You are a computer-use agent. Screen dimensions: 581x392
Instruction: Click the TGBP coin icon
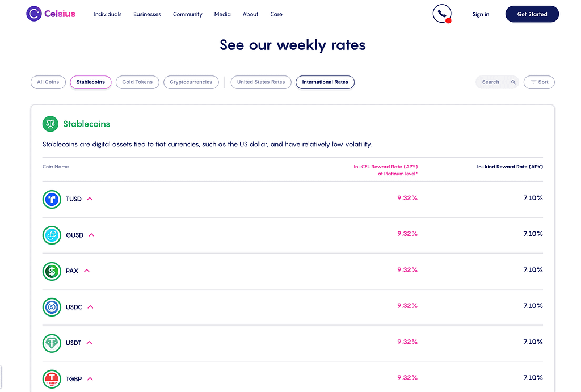click(52, 379)
